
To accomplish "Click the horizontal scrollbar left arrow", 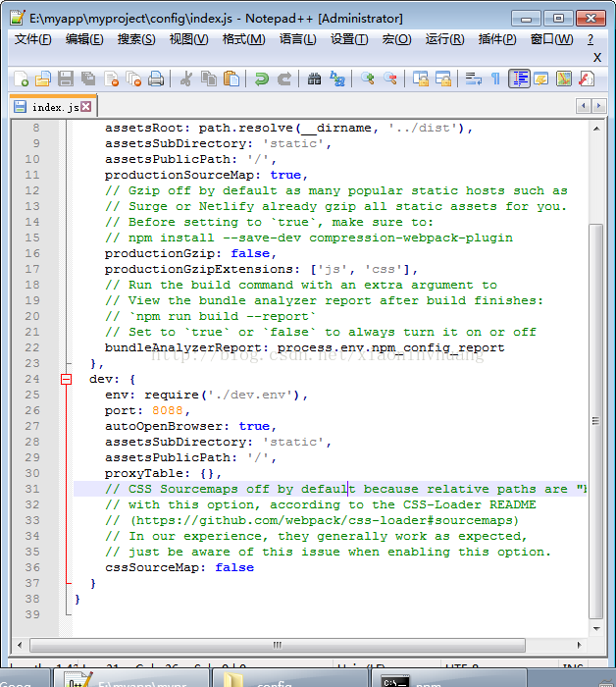I will [20, 645].
